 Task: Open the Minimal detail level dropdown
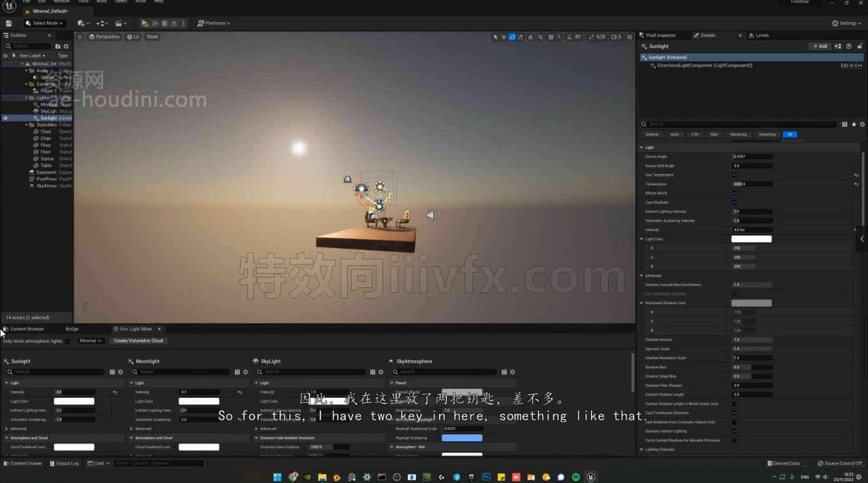[90, 341]
